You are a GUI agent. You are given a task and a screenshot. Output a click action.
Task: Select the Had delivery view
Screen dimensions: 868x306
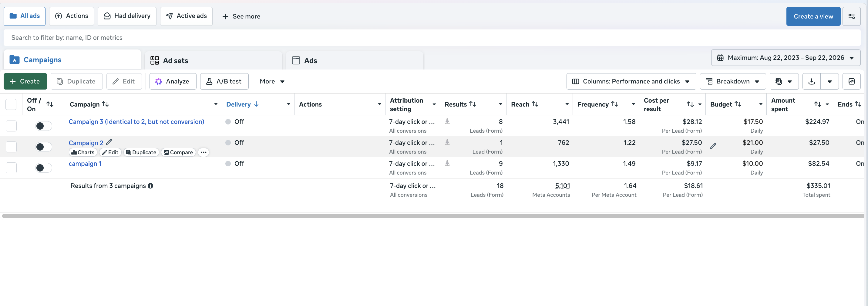click(x=127, y=16)
